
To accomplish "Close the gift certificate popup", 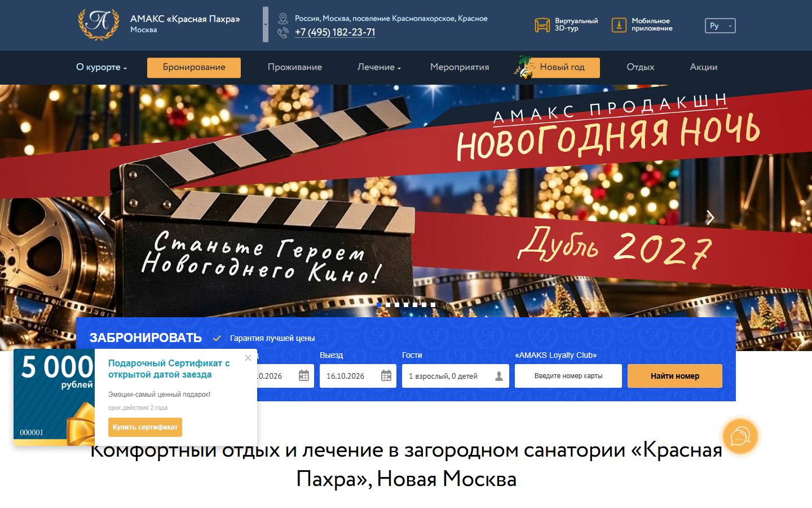I will click(248, 358).
